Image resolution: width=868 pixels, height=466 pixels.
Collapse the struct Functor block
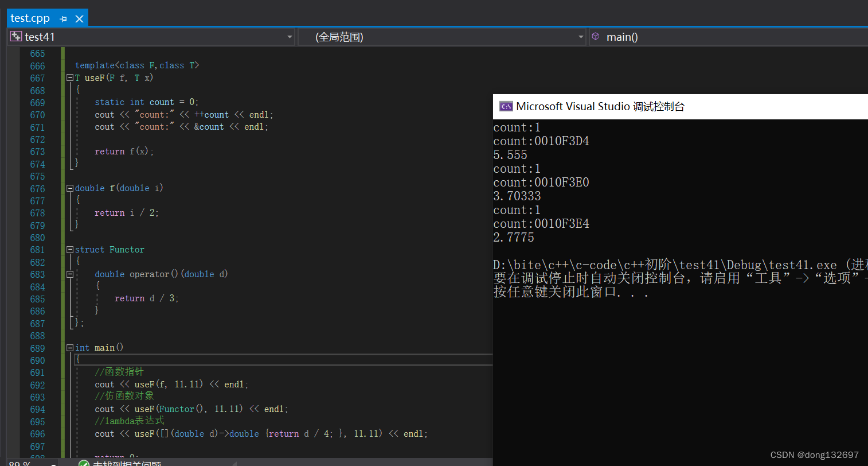pos(70,250)
